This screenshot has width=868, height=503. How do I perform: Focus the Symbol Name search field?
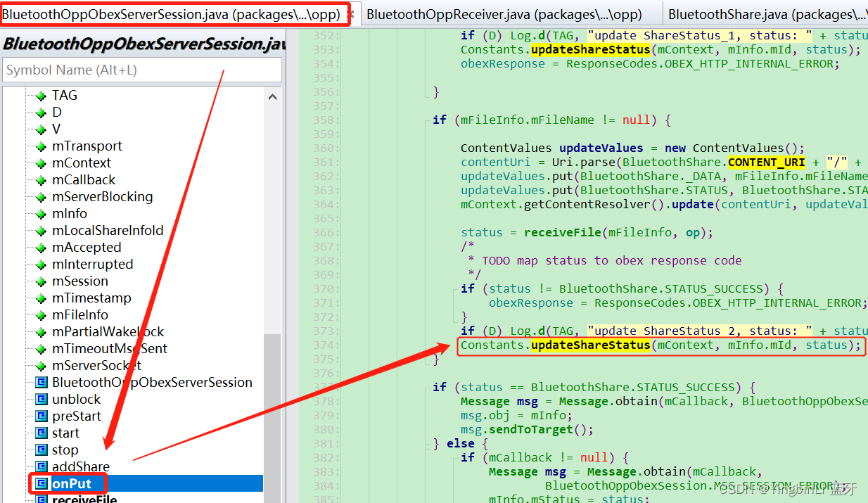coord(143,70)
